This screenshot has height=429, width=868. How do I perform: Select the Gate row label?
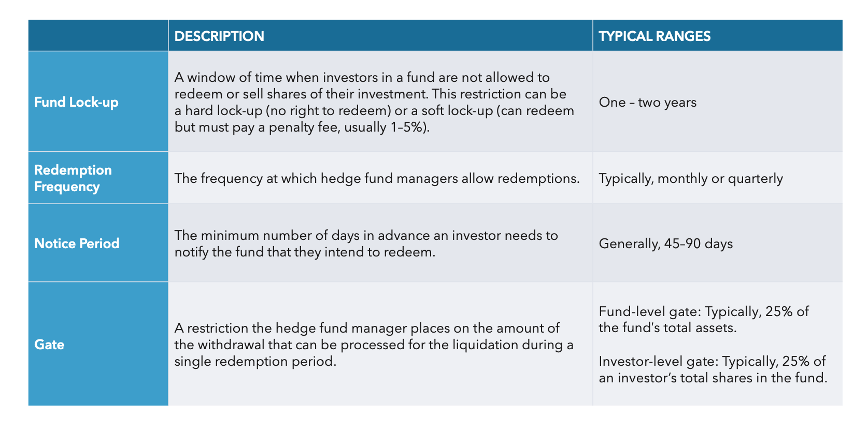point(49,345)
